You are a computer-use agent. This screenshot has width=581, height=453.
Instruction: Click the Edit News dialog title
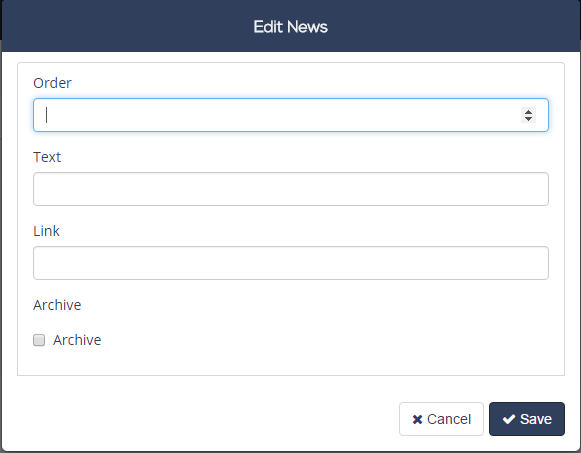click(x=290, y=27)
